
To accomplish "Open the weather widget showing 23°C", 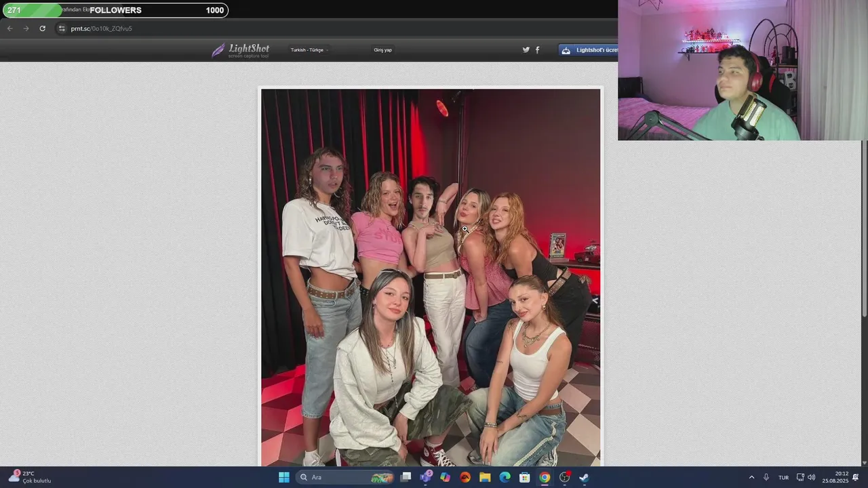I will pos(31,477).
